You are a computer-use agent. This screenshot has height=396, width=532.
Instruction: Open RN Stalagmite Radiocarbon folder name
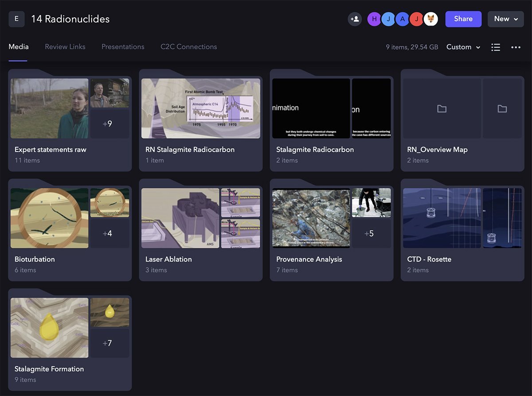pyautogui.click(x=190, y=149)
